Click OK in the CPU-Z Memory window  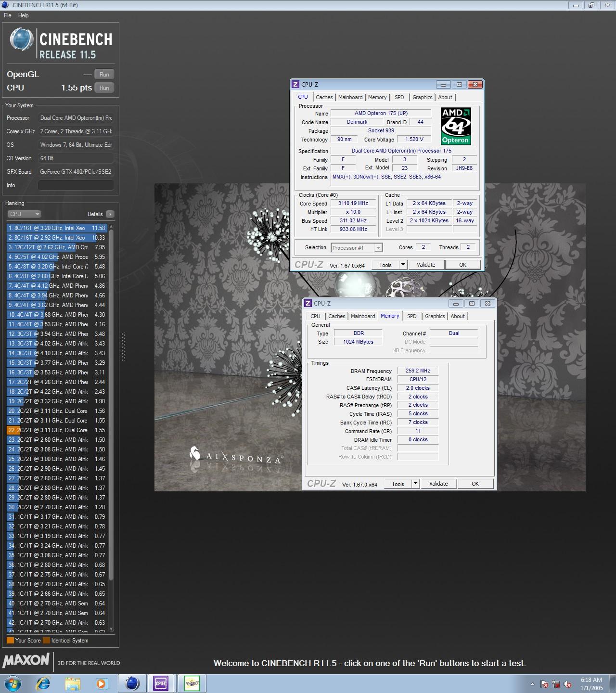click(x=475, y=484)
